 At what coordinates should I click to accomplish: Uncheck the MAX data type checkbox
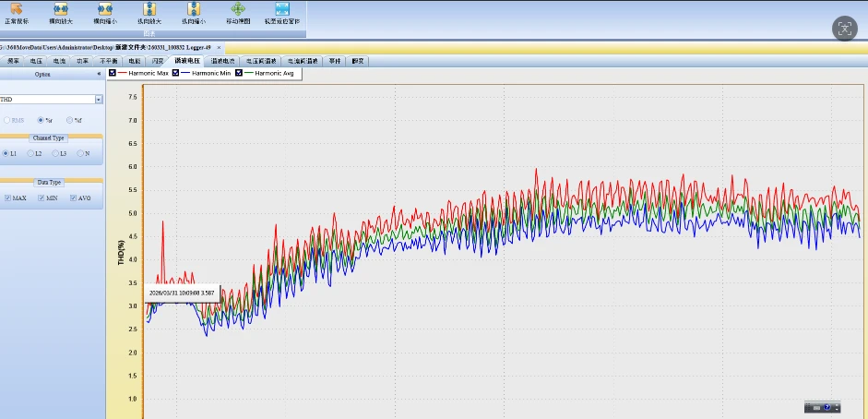(7, 198)
